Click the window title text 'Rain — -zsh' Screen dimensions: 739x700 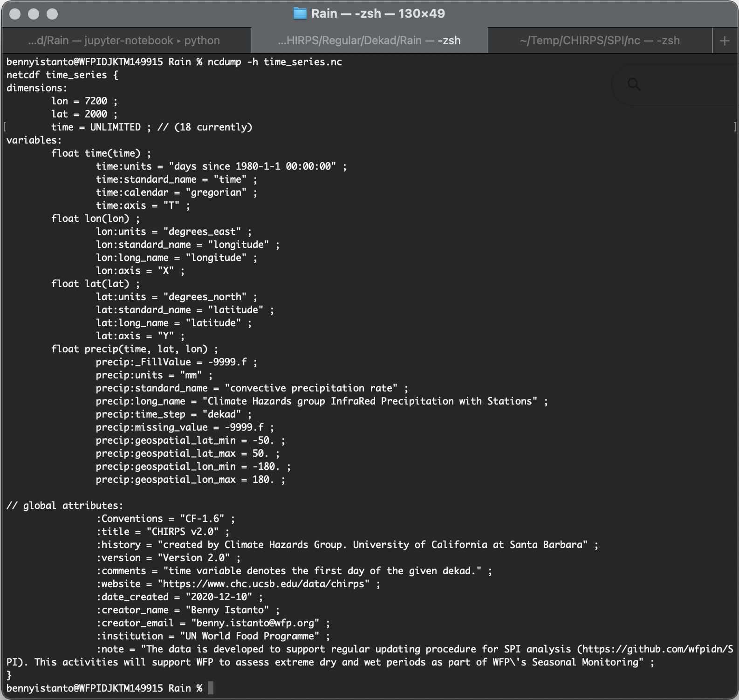coord(378,14)
